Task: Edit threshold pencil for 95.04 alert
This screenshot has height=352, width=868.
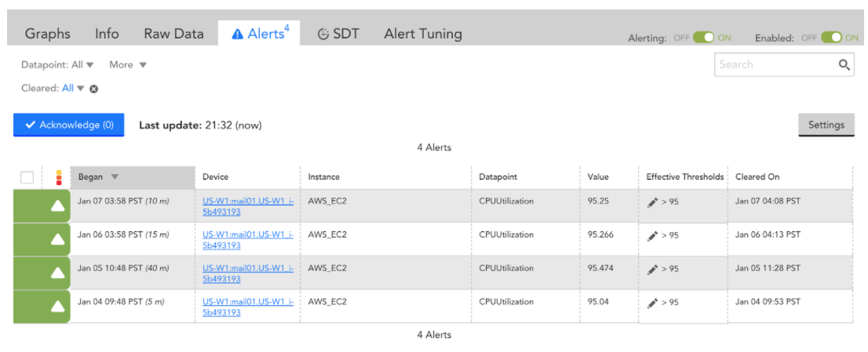Action: tap(652, 303)
